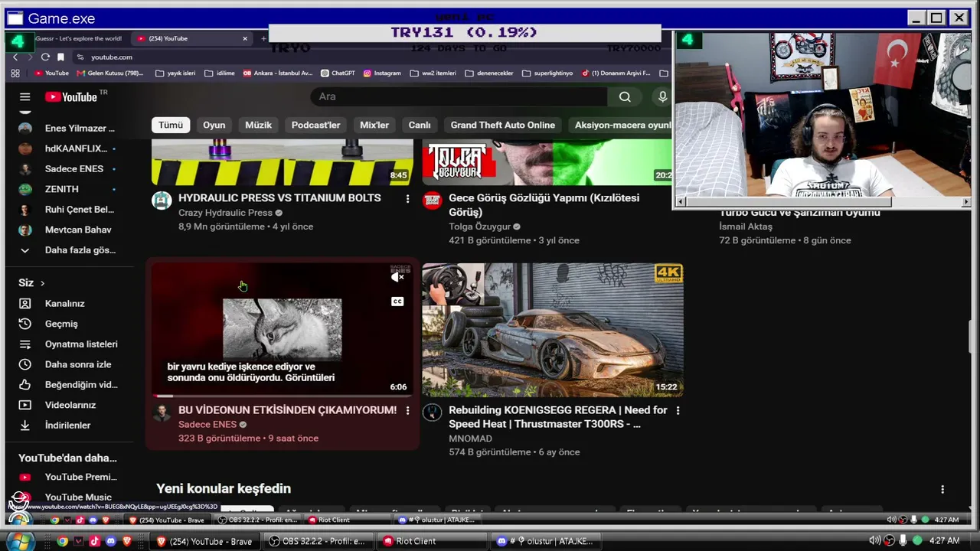The width and height of the screenshot is (980, 551).
Task: Select the Müzik filter chip
Action: pos(258,125)
